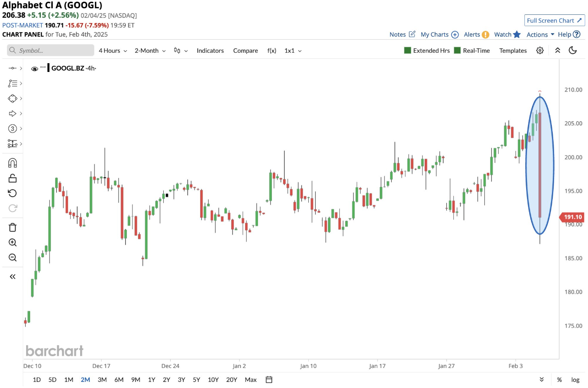
Task: Select the shapes drawing tool
Action: [12, 99]
